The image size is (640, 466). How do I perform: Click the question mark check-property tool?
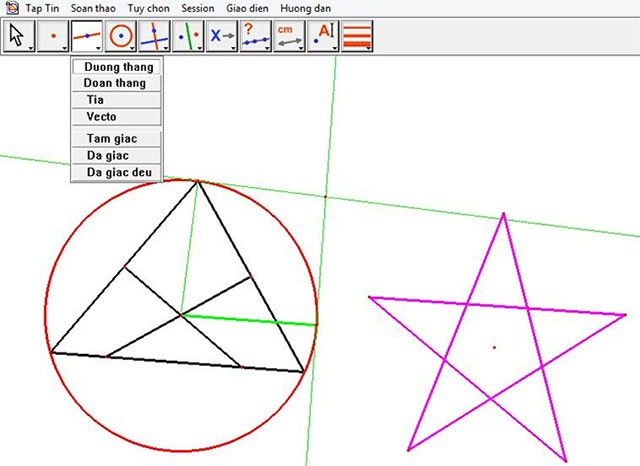pyautogui.click(x=256, y=37)
